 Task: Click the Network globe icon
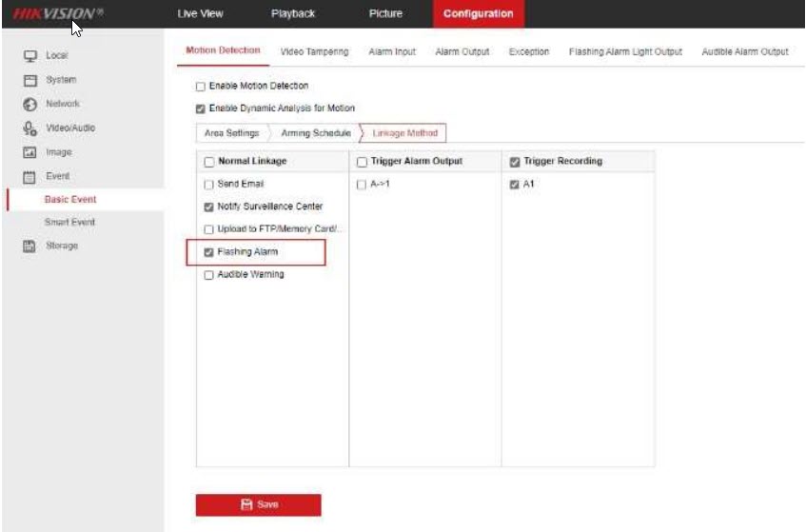pos(29,104)
